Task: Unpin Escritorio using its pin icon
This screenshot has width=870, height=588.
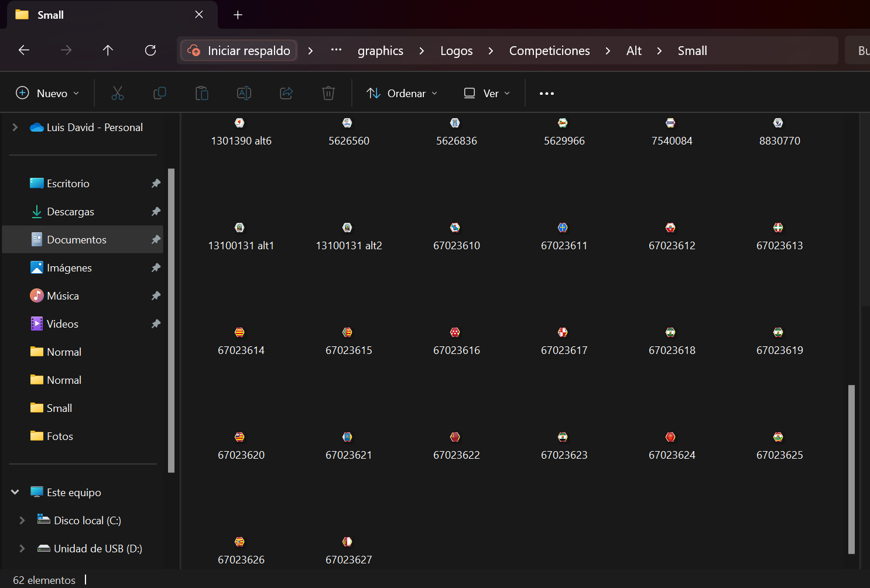Action: [156, 183]
